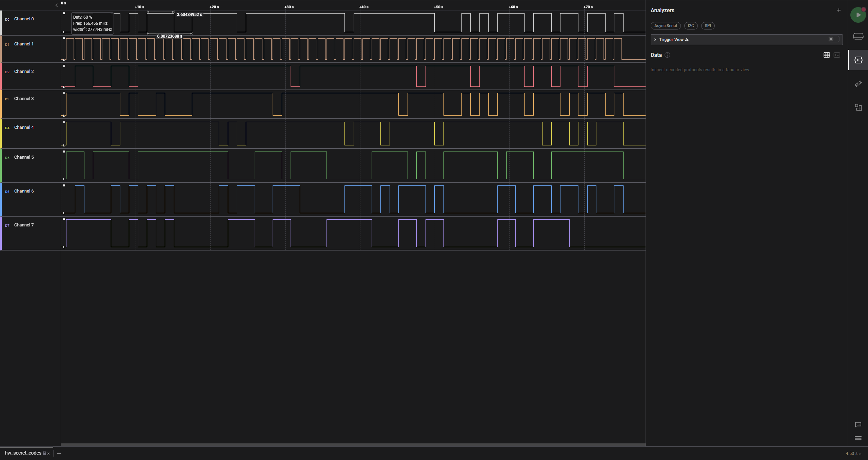The width and height of the screenshot is (868, 460).
Task: Collapse the channel labels sidebar arrow
Action: point(56,5)
